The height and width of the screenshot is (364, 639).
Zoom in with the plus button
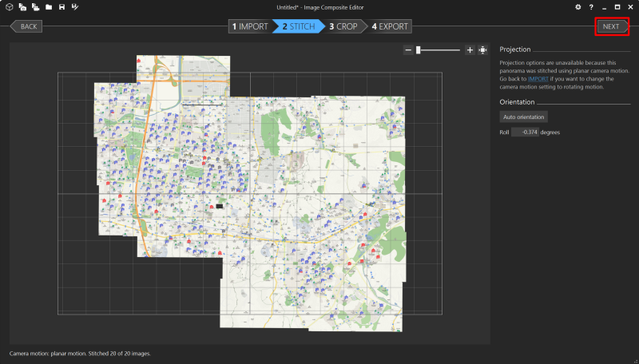coord(470,49)
